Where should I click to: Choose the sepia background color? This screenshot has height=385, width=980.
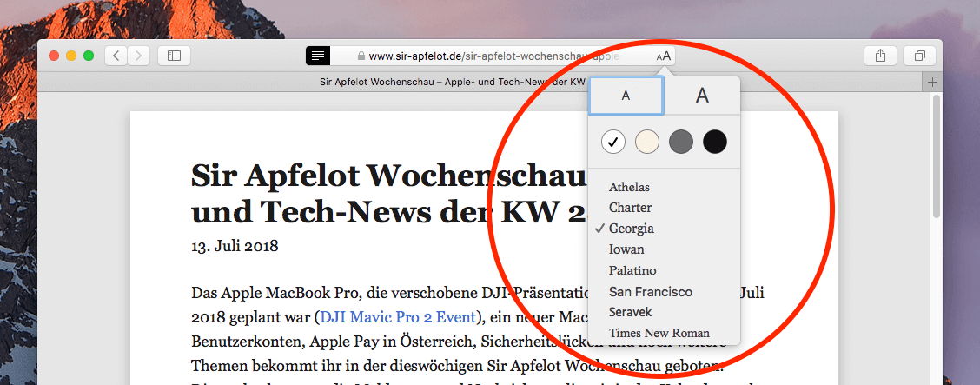point(647,142)
